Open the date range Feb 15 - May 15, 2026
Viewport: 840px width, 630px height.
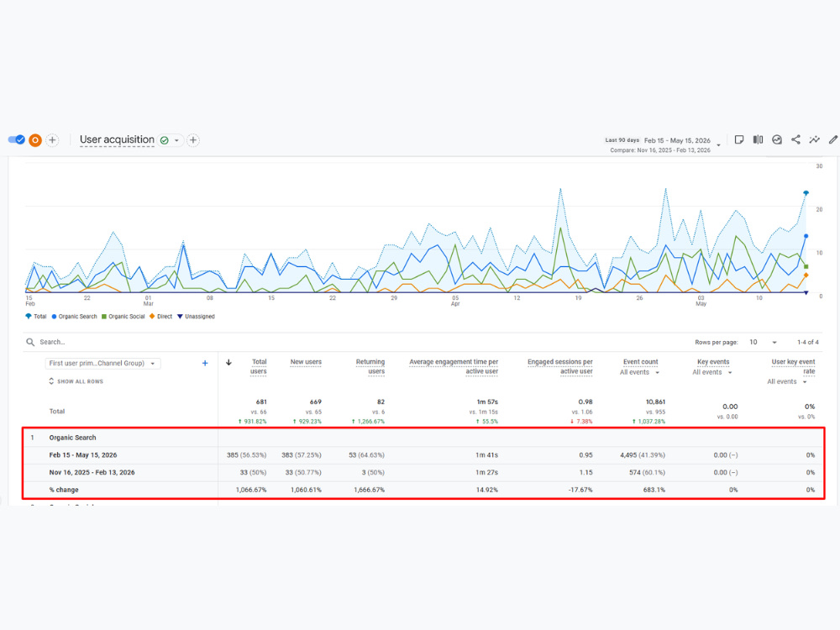[x=677, y=140]
